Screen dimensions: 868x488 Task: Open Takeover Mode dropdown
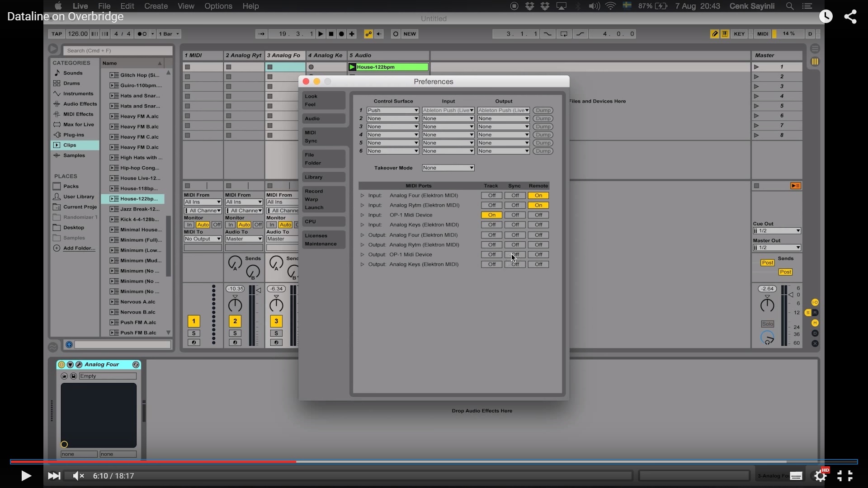pos(448,168)
